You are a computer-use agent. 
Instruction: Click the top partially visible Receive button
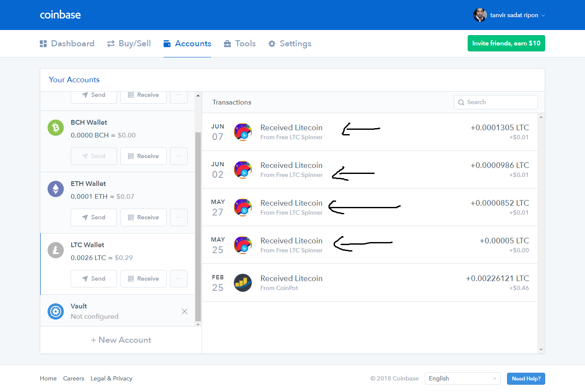pyautogui.click(x=143, y=97)
